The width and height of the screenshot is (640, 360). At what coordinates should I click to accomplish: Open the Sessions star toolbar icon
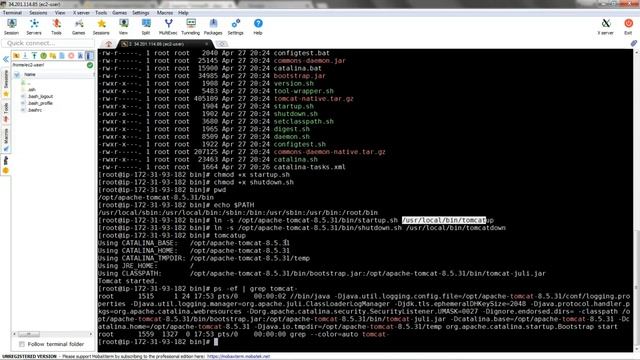pyautogui.click(x=101, y=27)
